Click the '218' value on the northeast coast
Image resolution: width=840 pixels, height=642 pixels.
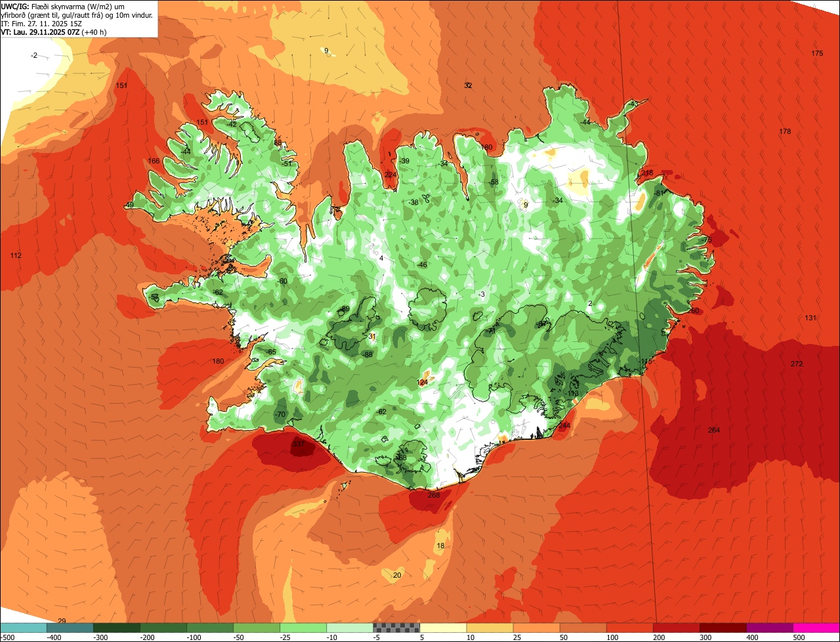tap(648, 173)
